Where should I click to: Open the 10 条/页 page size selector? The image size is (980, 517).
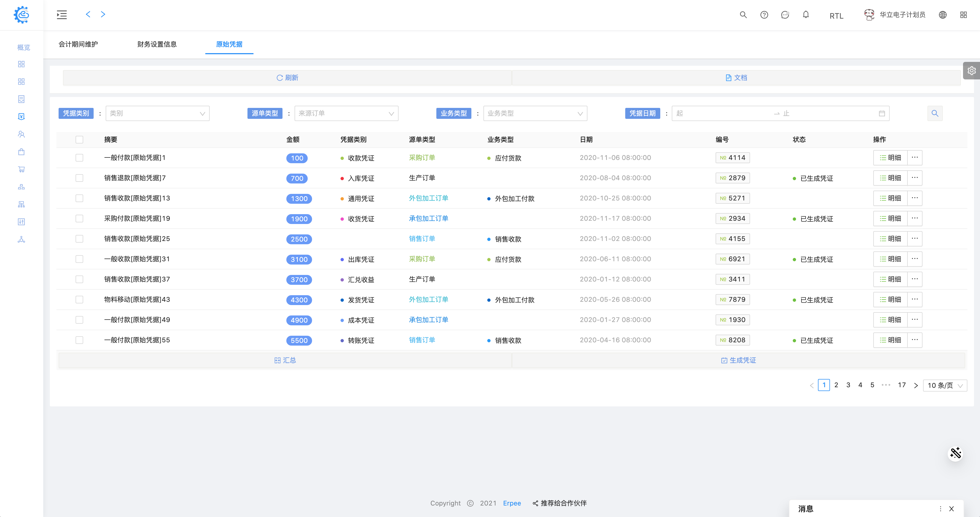(x=945, y=385)
